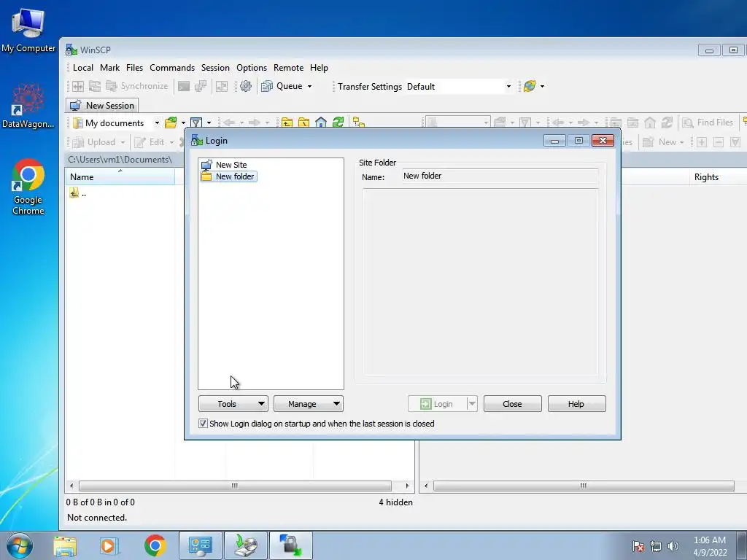Open the DataWagon desktop shortcut
Screen dimensions: 747x560
pyautogui.click(x=28, y=106)
